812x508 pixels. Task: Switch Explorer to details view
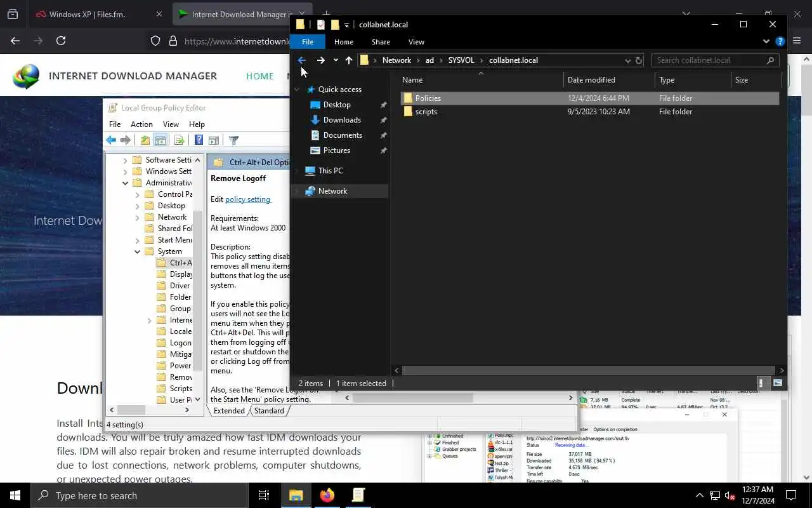(761, 383)
